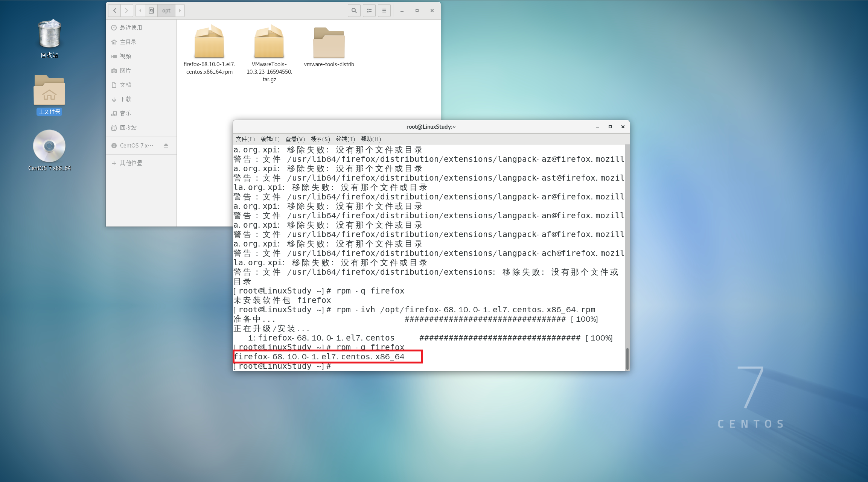Open the file manager hamburger menu
Screen dimensions: 868x482
[384, 11]
